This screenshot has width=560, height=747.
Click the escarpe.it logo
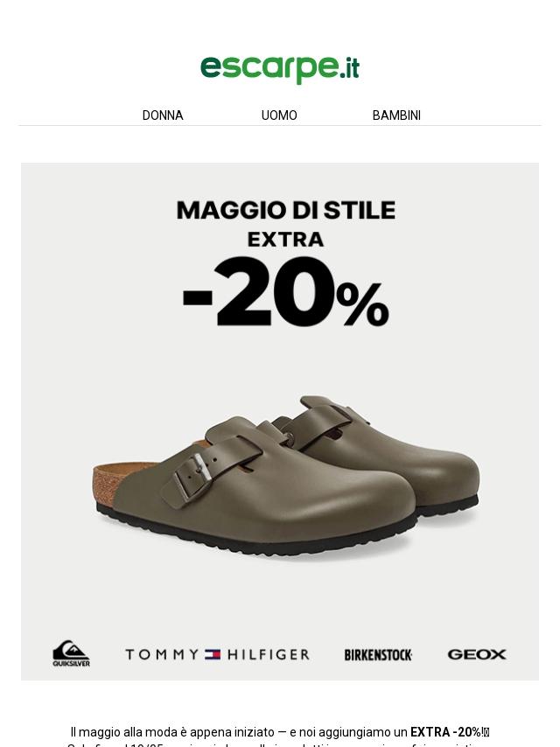click(x=280, y=68)
